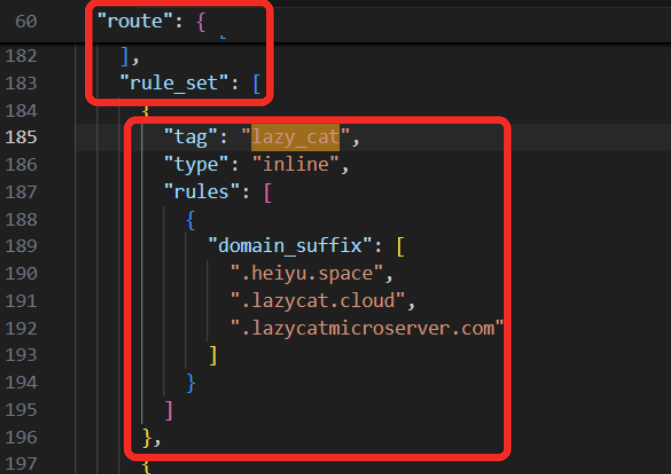Click line number 60 in gutter
671x474 pixels.
pos(26,21)
